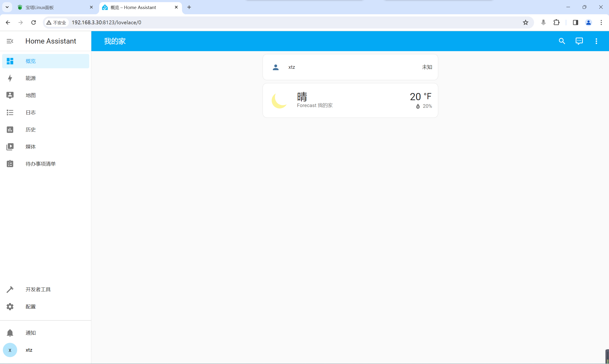The height and width of the screenshot is (364, 609).
Task: Click the xtz person entity card
Action: [x=350, y=67]
